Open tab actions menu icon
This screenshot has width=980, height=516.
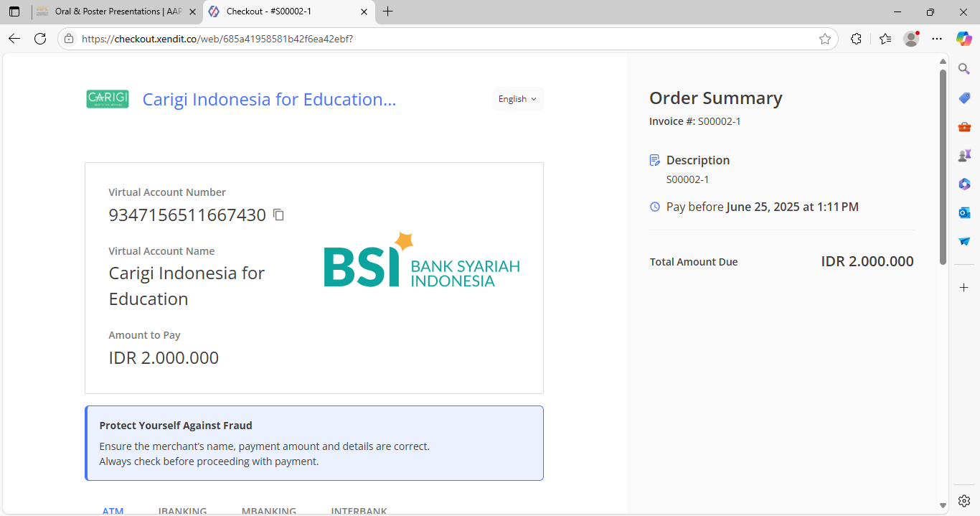14,11
